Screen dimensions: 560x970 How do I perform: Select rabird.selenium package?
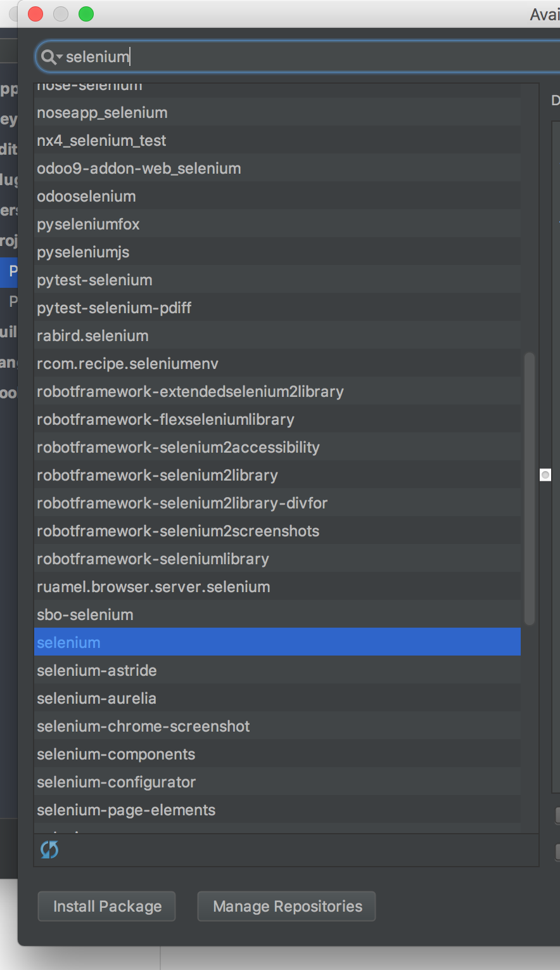tap(277, 336)
